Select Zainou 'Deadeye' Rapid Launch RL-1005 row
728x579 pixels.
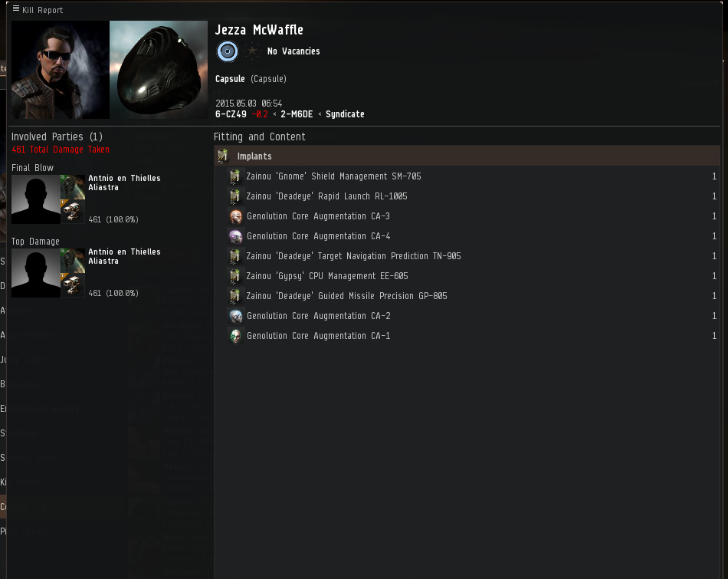473,196
